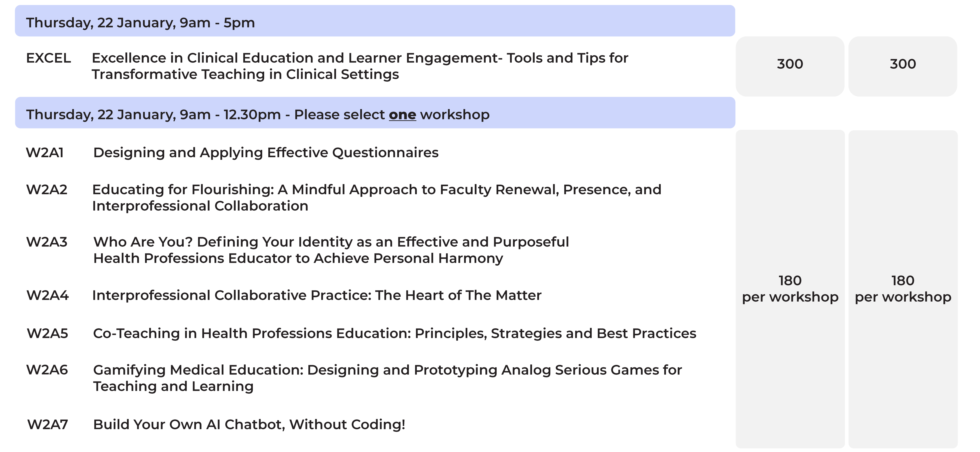The image size is (980, 452).
Task: Pick the Educating for Flourishing workshop
Action: point(376,198)
